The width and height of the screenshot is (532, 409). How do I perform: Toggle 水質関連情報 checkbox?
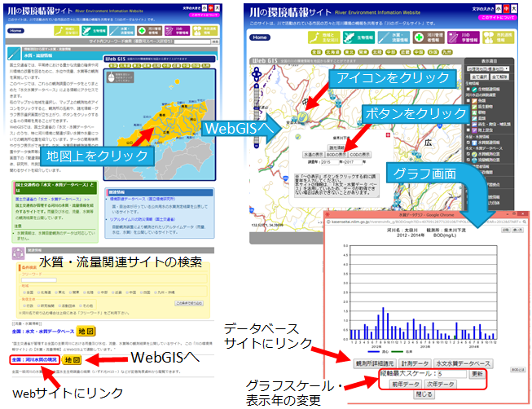click(468, 143)
